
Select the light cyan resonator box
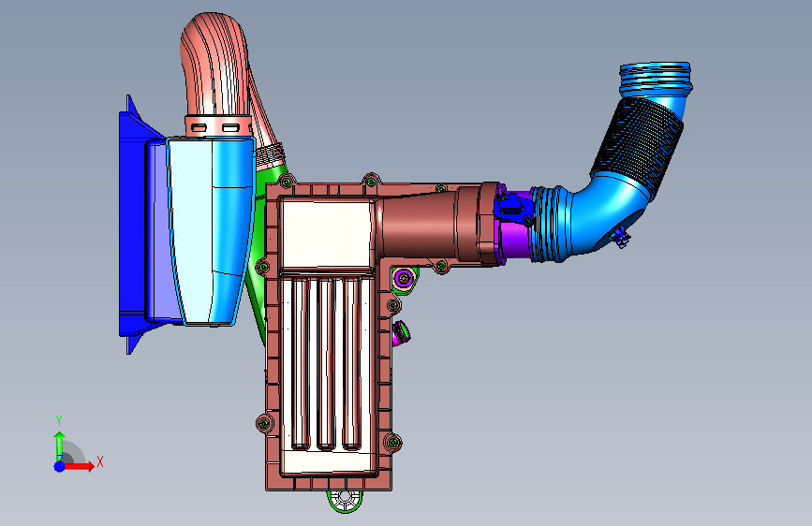[x=211, y=231]
